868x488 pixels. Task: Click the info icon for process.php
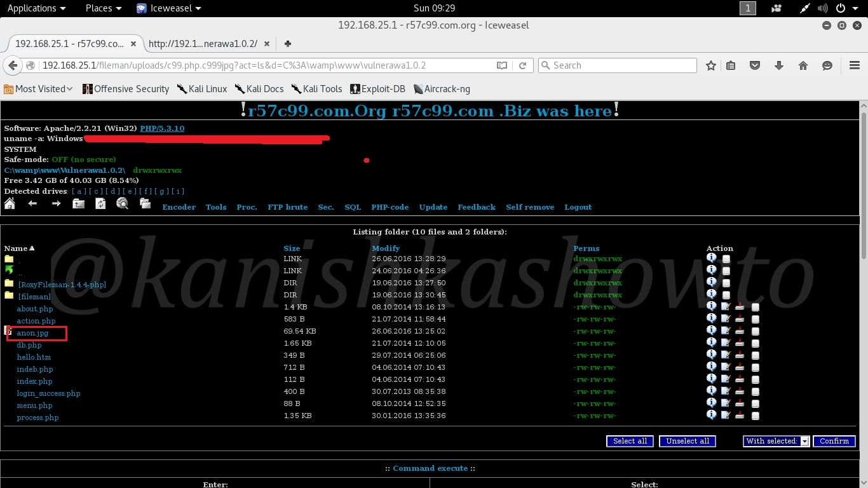(x=711, y=415)
